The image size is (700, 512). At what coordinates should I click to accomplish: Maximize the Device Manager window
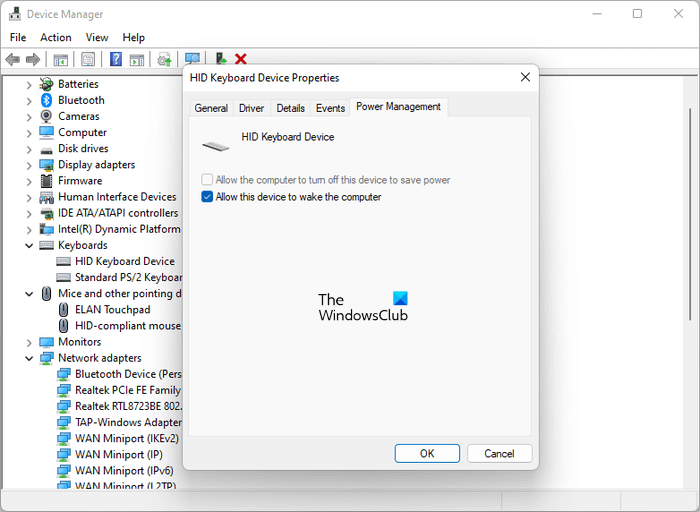click(x=638, y=14)
